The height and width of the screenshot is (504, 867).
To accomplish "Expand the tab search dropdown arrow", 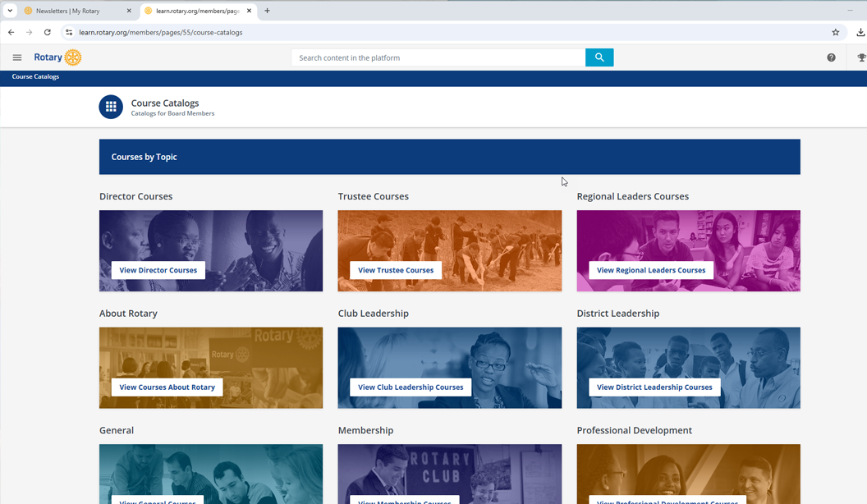I will pyautogui.click(x=10, y=11).
